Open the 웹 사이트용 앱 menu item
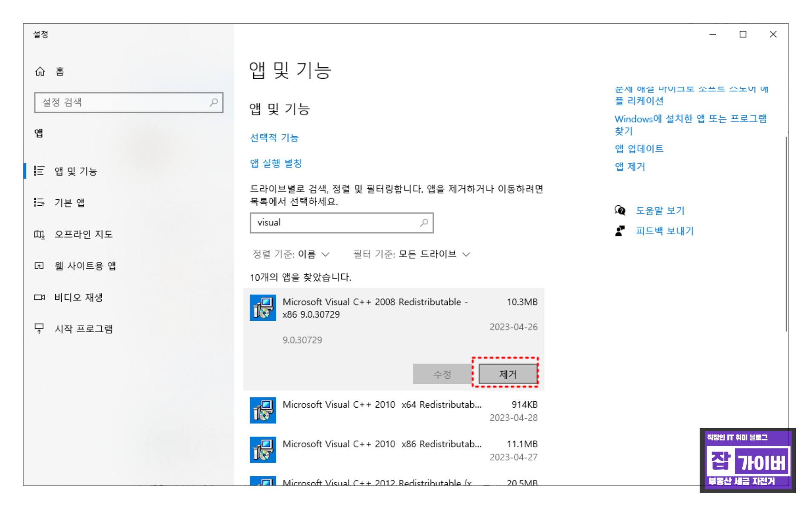812x509 pixels. 129,266
